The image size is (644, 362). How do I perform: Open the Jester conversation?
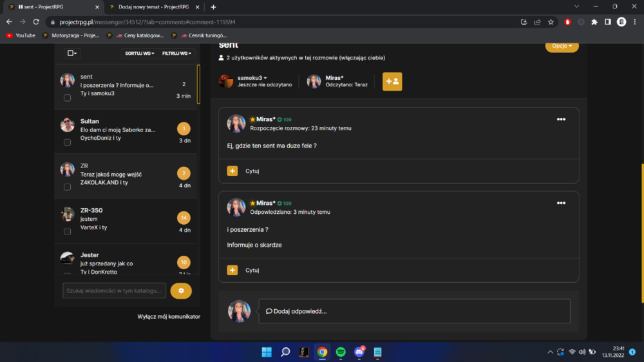[x=126, y=259]
